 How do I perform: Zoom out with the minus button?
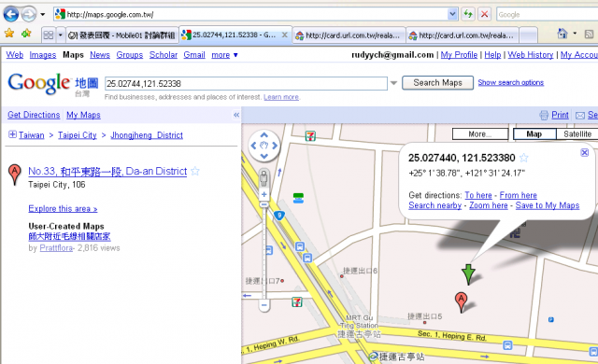pos(263,305)
